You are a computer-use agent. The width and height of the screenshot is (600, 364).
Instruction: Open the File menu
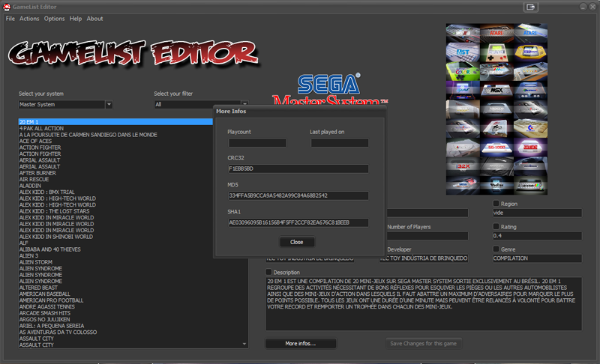click(x=10, y=18)
